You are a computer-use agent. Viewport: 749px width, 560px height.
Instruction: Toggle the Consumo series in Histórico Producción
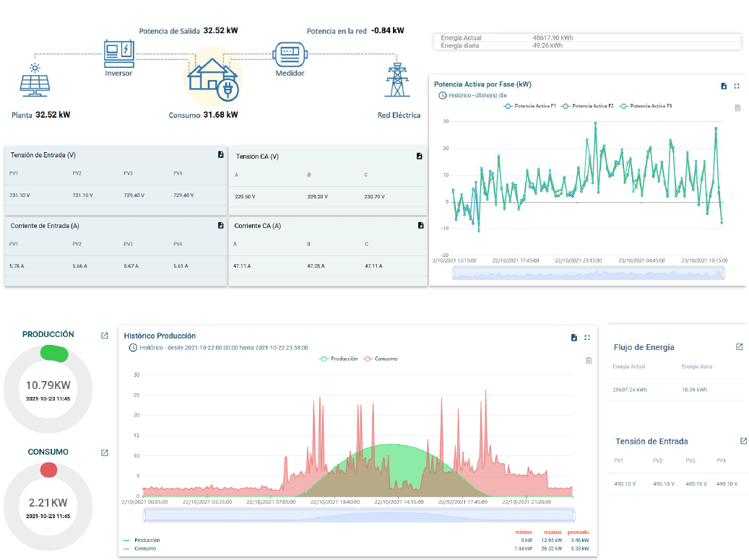click(x=381, y=359)
